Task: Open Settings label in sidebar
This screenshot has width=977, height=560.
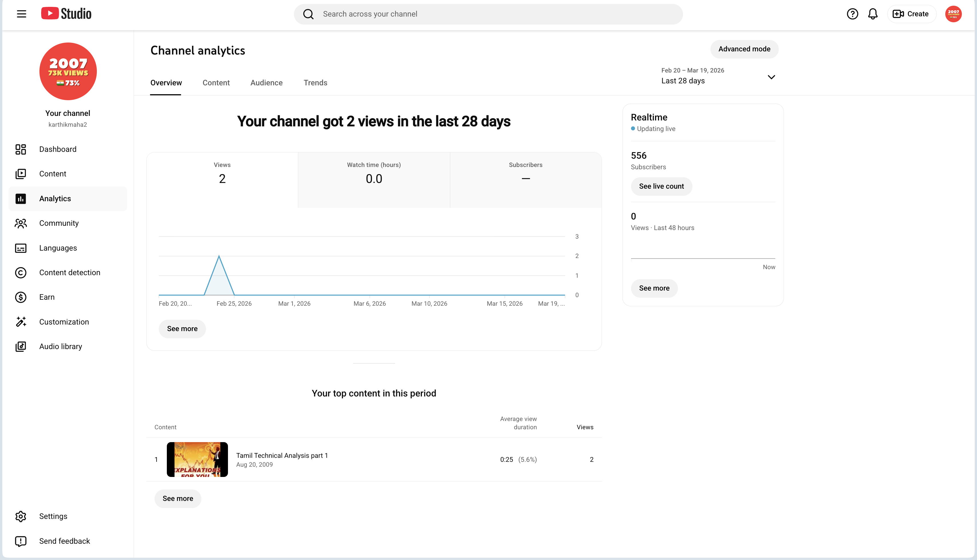Action: [x=53, y=516]
